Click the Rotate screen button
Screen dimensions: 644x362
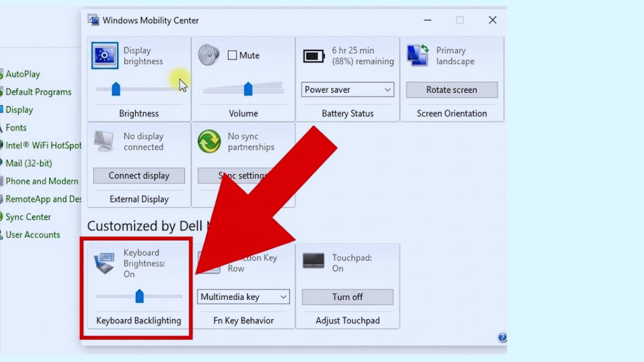(x=452, y=90)
